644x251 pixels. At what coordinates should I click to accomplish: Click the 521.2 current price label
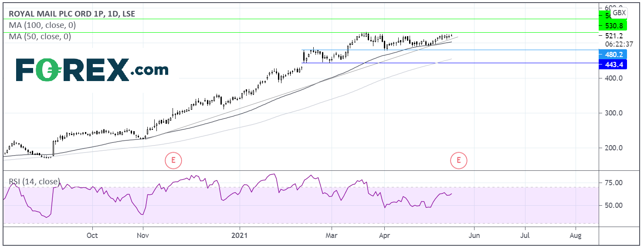pyautogui.click(x=614, y=36)
